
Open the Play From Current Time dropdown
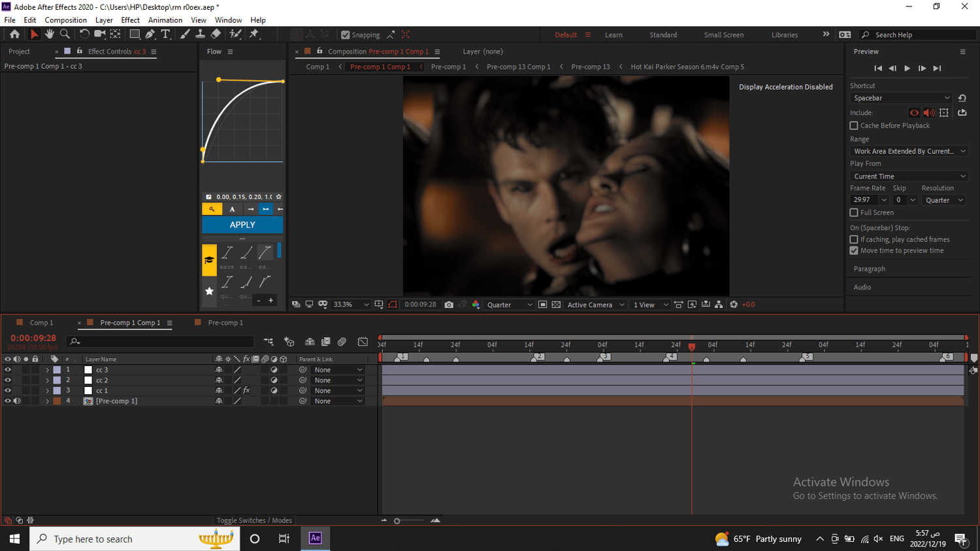909,176
